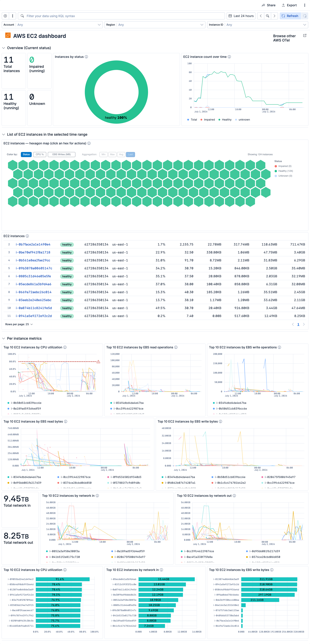This screenshot has height=644, width=310.
Task: Click info icon beside EBS read bytes chart
Action: (x=65, y=421)
